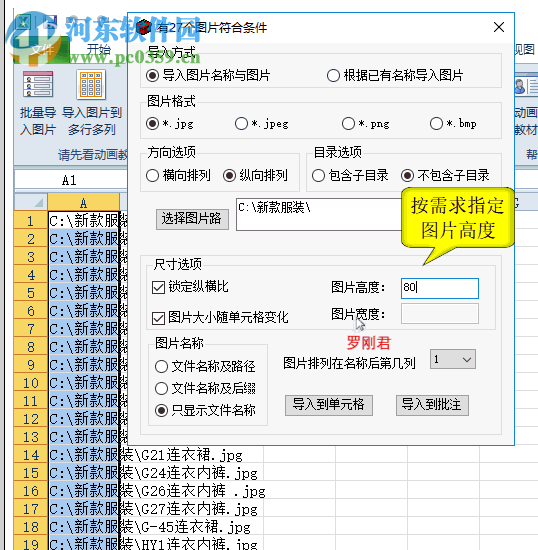This screenshot has height=550, width=538.
Task: Select row 5 header
Action: pyautogui.click(x=31, y=293)
